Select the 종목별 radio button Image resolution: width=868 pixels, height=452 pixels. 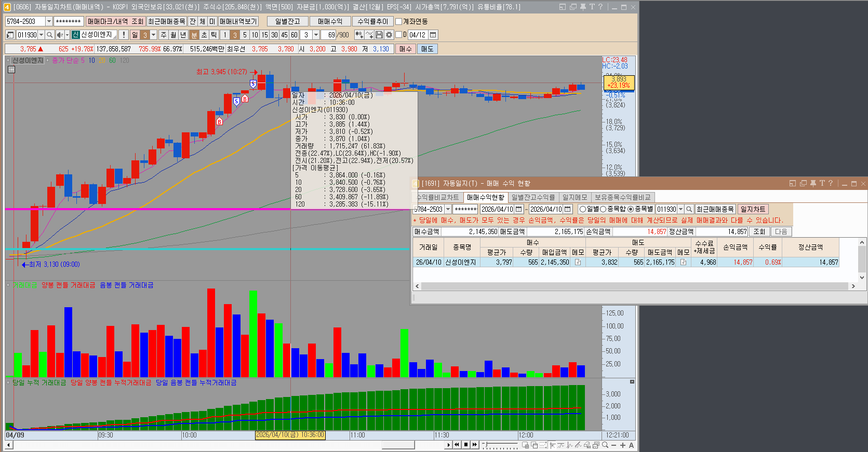pyautogui.click(x=631, y=209)
